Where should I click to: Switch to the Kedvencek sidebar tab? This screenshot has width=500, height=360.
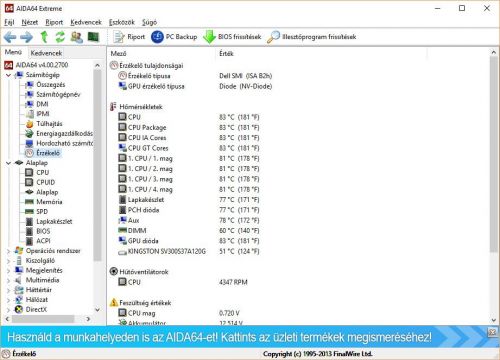(46, 53)
